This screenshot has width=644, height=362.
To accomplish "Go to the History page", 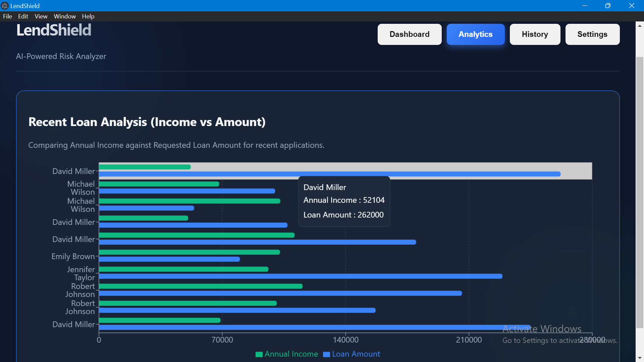I will (x=535, y=34).
